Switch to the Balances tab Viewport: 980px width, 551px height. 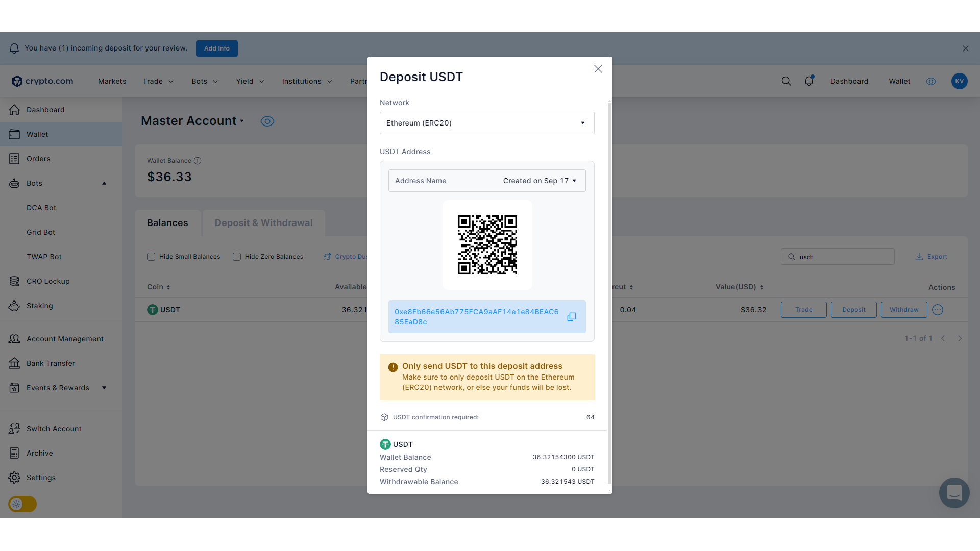click(167, 223)
